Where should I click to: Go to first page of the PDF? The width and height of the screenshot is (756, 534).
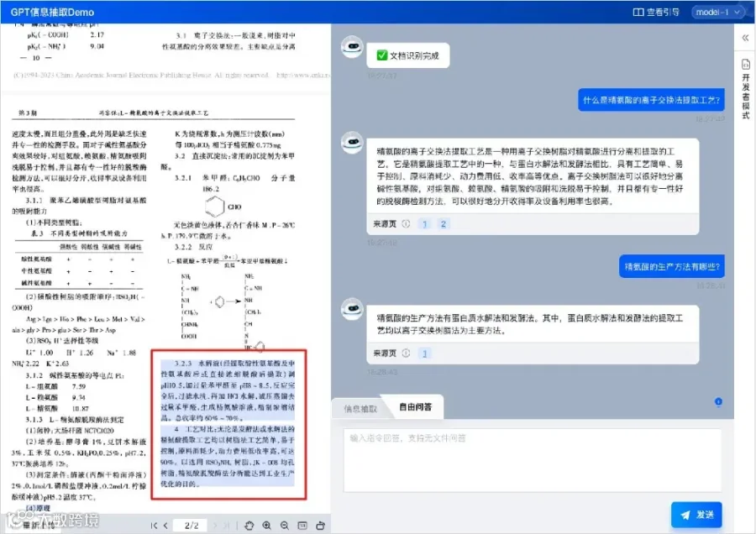point(154,526)
